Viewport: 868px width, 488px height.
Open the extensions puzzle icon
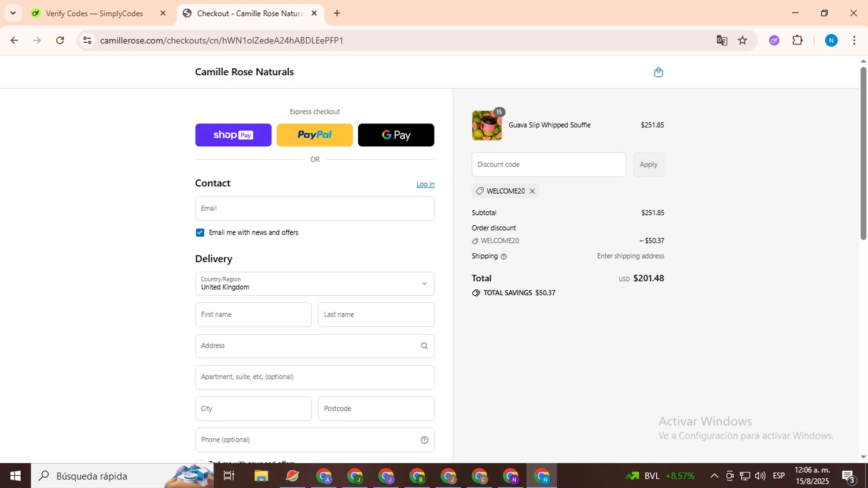(x=797, y=41)
